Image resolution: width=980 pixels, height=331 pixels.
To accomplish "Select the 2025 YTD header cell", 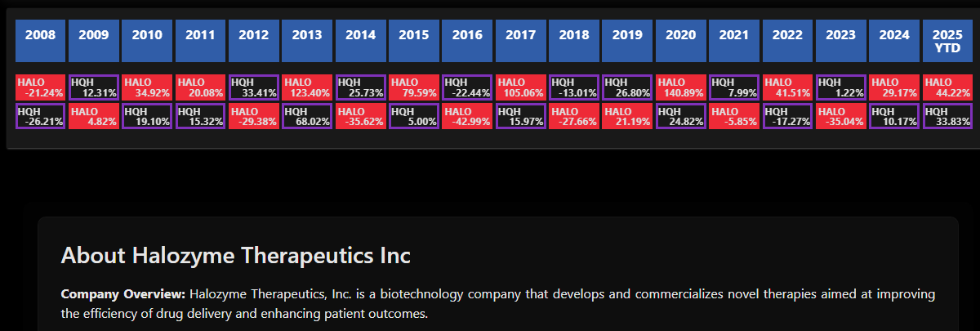I will tap(947, 41).
